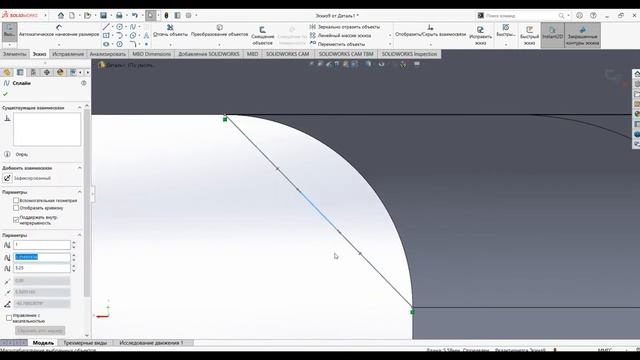Switch to the Исправления ribbon tab
This screenshot has width=640, height=360.
[68, 54]
